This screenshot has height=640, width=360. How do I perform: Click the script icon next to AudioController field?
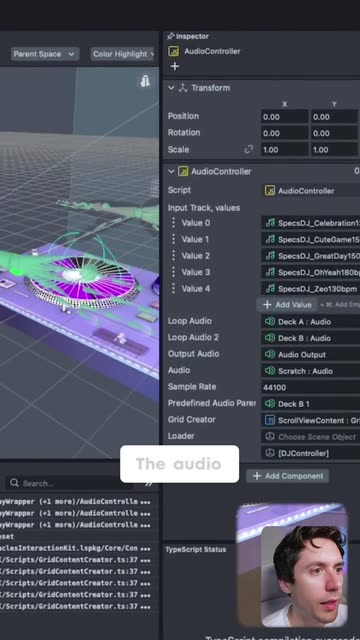pyautogui.click(x=270, y=191)
